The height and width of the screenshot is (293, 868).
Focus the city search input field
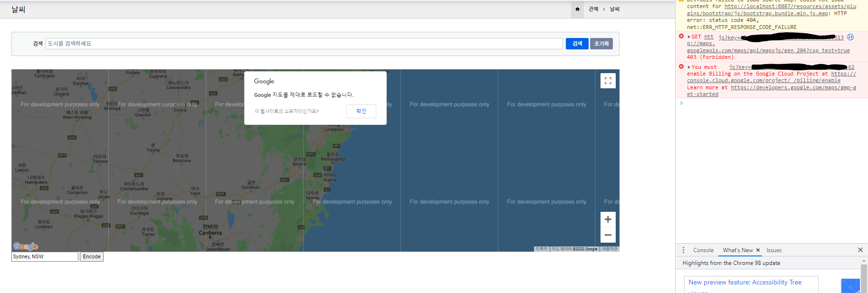[x=304, y=44]
